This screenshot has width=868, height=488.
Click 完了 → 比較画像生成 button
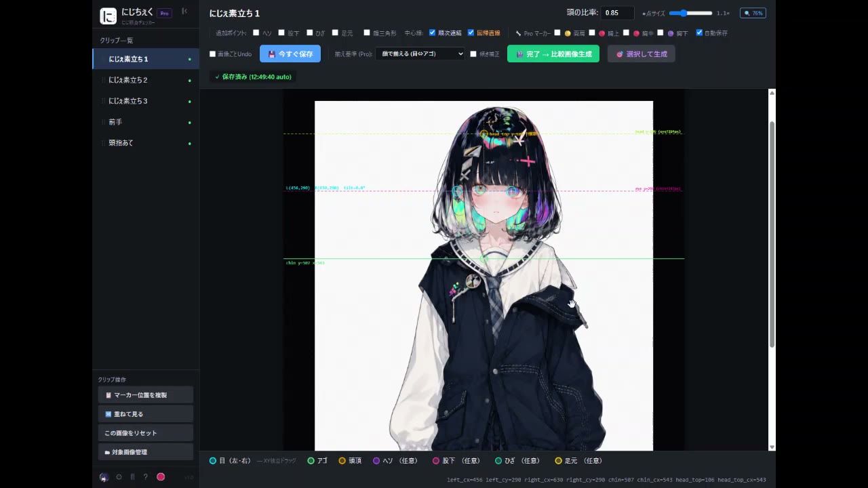(x=553, y=54)
